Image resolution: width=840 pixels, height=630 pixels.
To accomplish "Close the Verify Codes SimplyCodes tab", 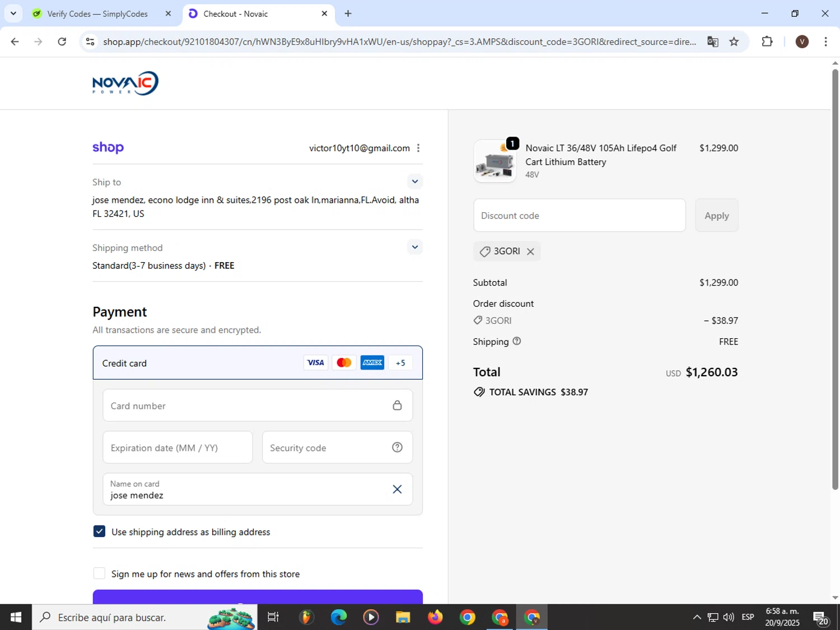I will click(x=168, y=13).
